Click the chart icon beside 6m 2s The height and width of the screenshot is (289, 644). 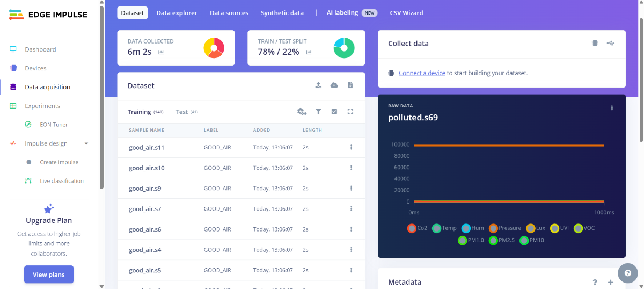click(161, 52)
